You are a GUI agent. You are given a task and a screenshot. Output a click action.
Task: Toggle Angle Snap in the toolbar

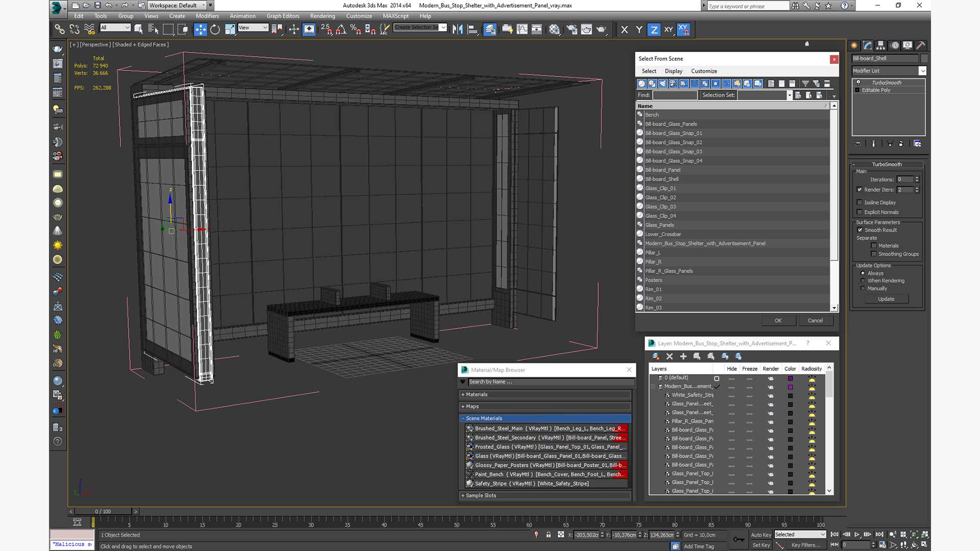coord(340,30)
